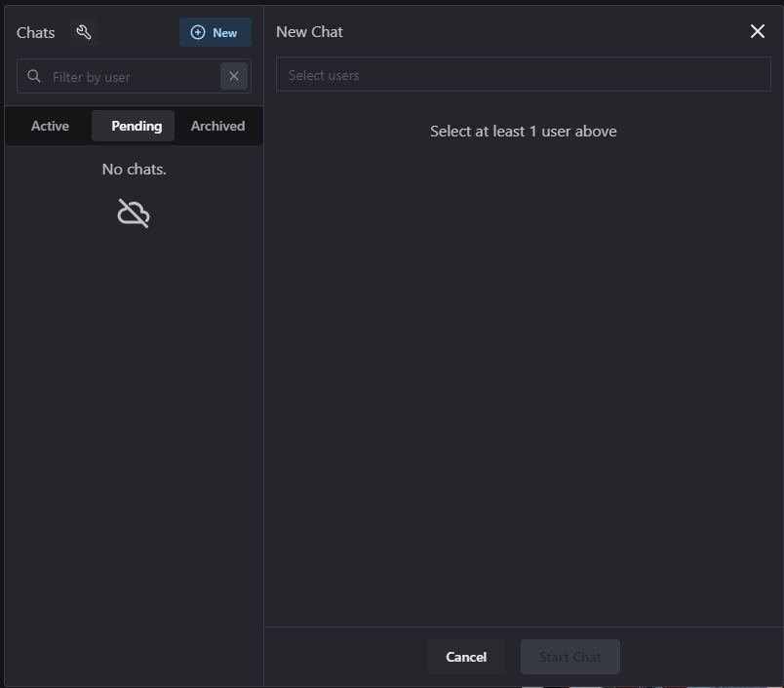Screen dimensions: 784x688
Task: Click the 'No chats.' text
Action: [134, 170]
